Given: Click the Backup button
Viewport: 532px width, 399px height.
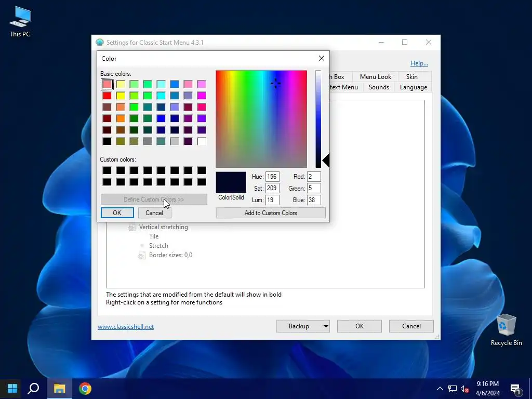Looking at the screenshot, I should tap(299, 326).
